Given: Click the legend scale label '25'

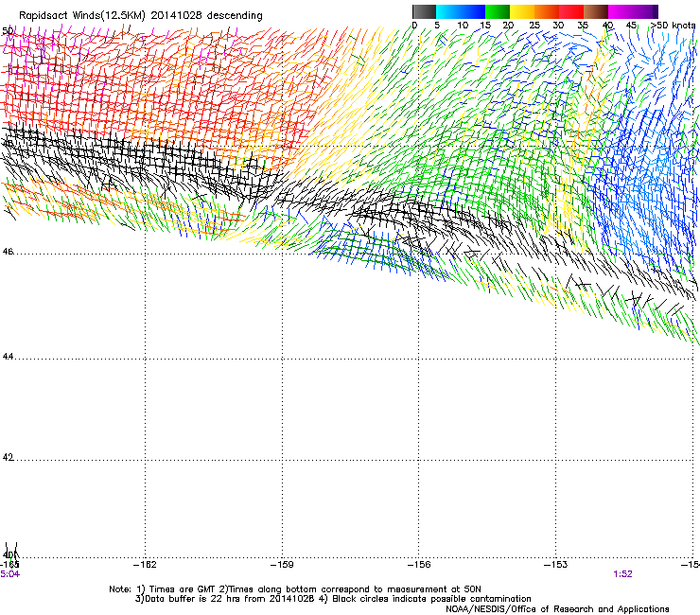Looking at the screenshot, I should click(x=534, y=26).
